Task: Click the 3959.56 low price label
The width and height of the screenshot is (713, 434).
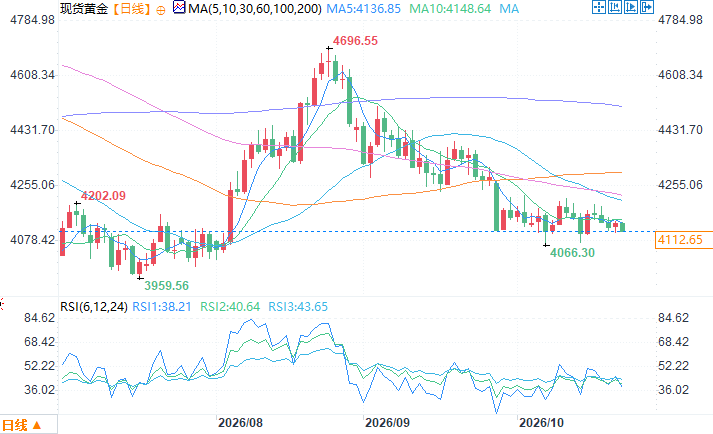Action: [x=166, y=286]
